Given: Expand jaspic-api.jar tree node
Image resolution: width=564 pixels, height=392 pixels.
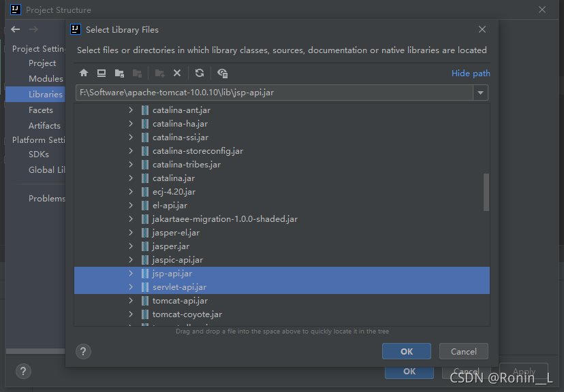Looking at the screenshot, I should click(x=131, y=260).
